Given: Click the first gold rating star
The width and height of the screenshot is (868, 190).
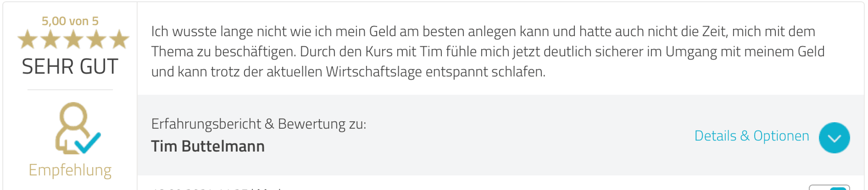Looking at the screenshot, I should tap(28, 40).
